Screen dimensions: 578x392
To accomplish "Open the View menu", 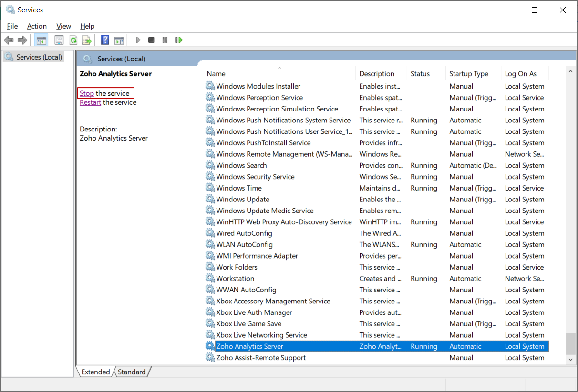I will pyautogui.click(x=63, y=26).
